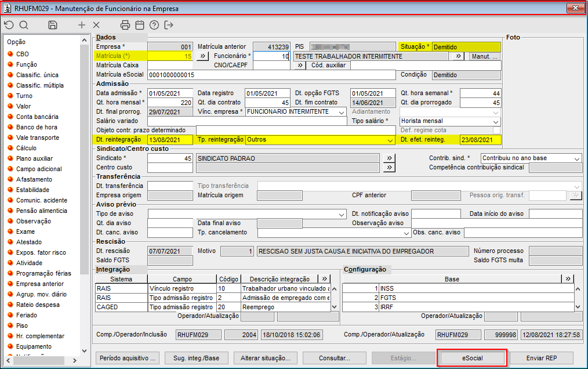Image resolution: width=588 pixels, height=369 pixels.
Task: Click the lookup arrow for Centro custo
Action: tap(389, 168)
